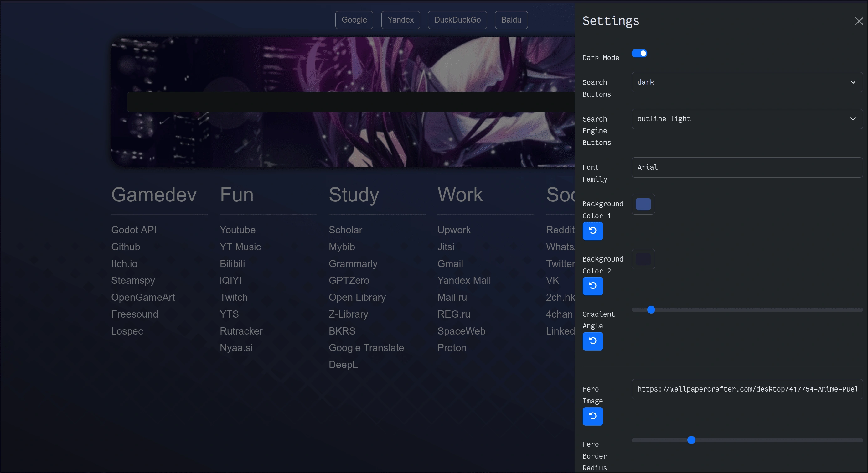This screenshot has height=473, width=868.
Task: Click the reset icon for Gradient Angle
Action: click(x=593, y=341)
